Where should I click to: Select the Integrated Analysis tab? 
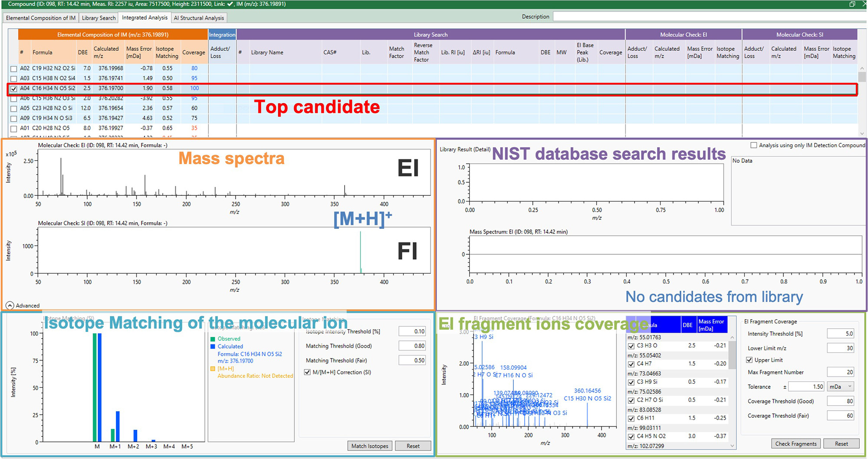pyautogui.click(x=145, y=17)
